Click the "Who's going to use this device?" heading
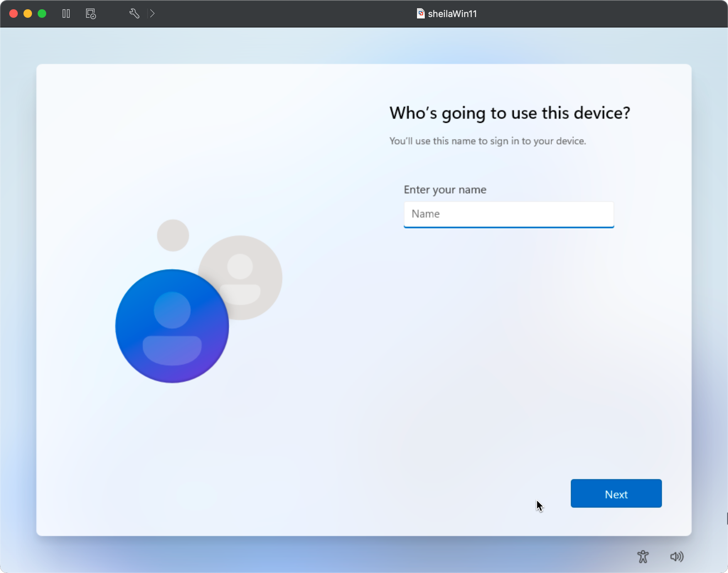 click(509, 113)
